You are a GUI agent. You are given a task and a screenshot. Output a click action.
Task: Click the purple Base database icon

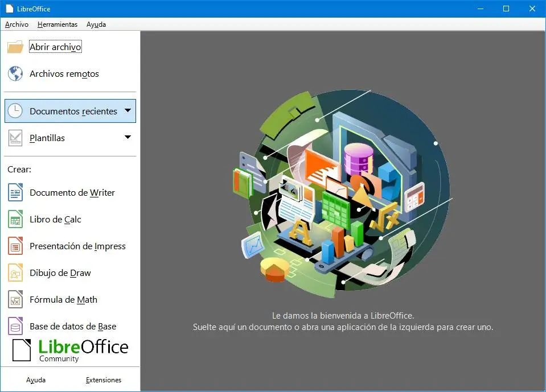pyautogui.click(x=15, y=326)
